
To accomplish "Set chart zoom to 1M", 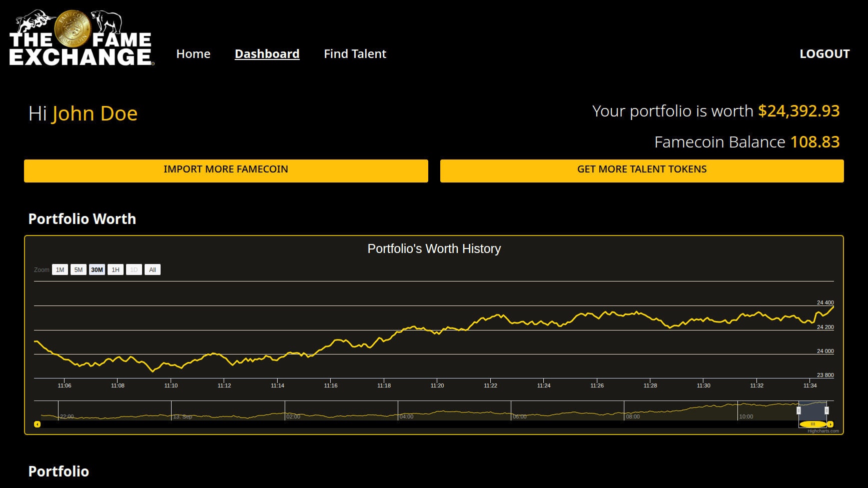I will pos(60,270).
